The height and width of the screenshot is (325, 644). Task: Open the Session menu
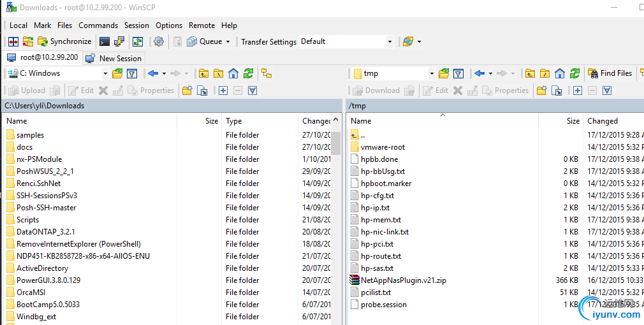136,25
